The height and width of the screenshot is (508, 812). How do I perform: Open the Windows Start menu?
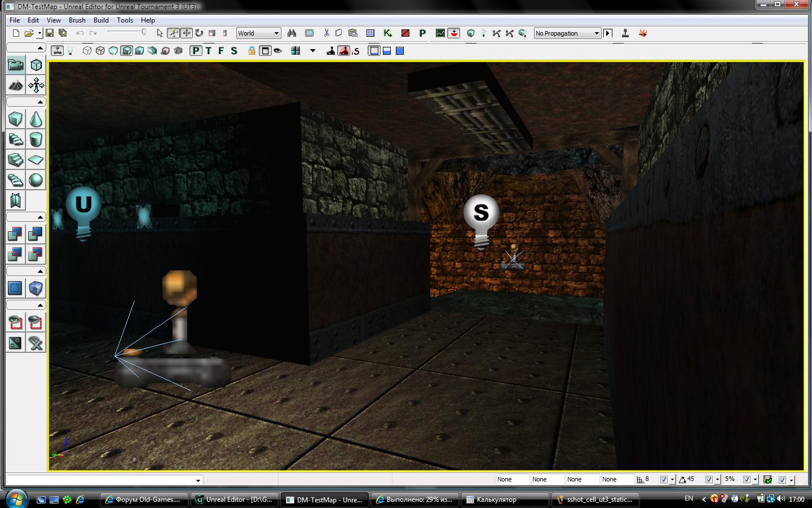tap(15, 499)
